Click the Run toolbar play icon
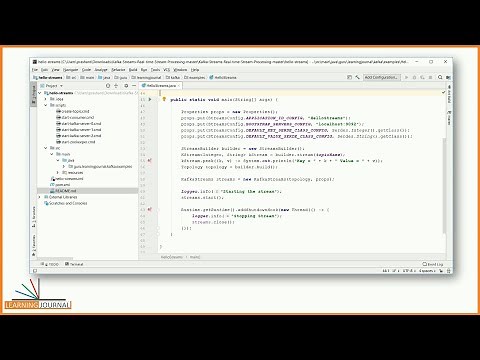This screenshot has height=360, width=480. (x=406, y=77)
